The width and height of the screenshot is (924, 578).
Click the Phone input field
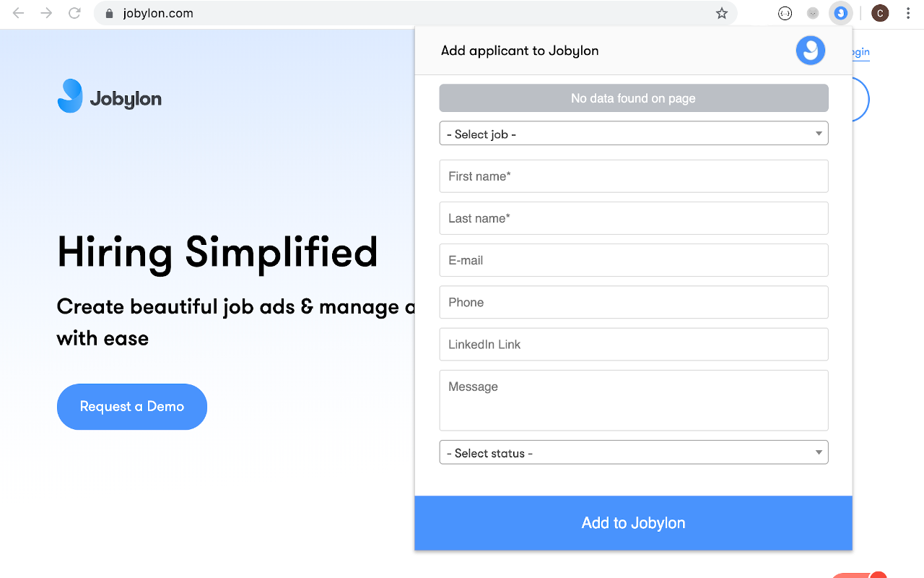pyautogui.click(x=633, y=302)
